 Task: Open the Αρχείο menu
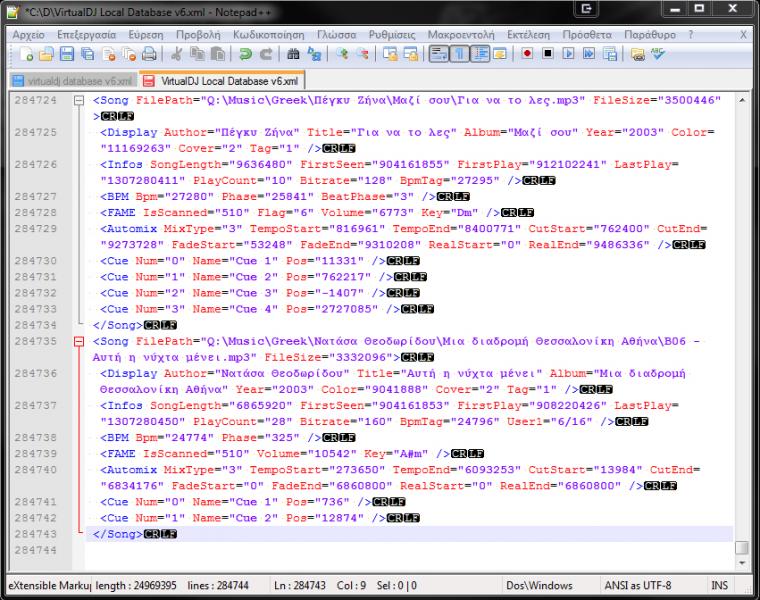pyautogui.click(x=29, y=35)
